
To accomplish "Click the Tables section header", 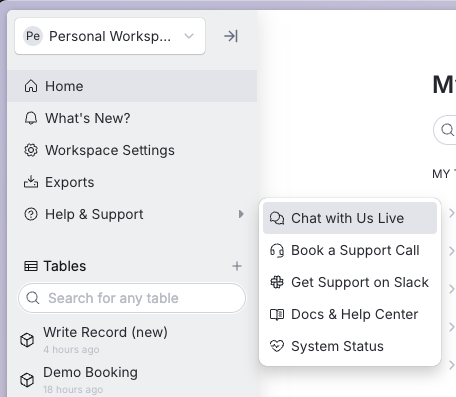I will (x=65, y=266).
